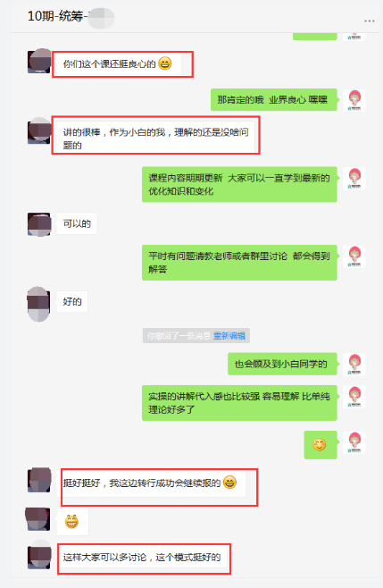Select message 这样大家可以多讨论，这个模式挺好的

click(x=143, y=558)
